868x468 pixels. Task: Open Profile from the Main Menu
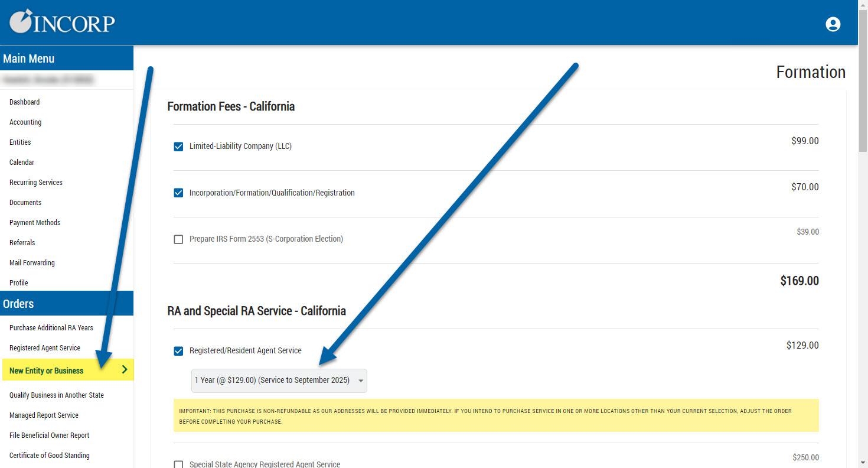tap(19, 283)
